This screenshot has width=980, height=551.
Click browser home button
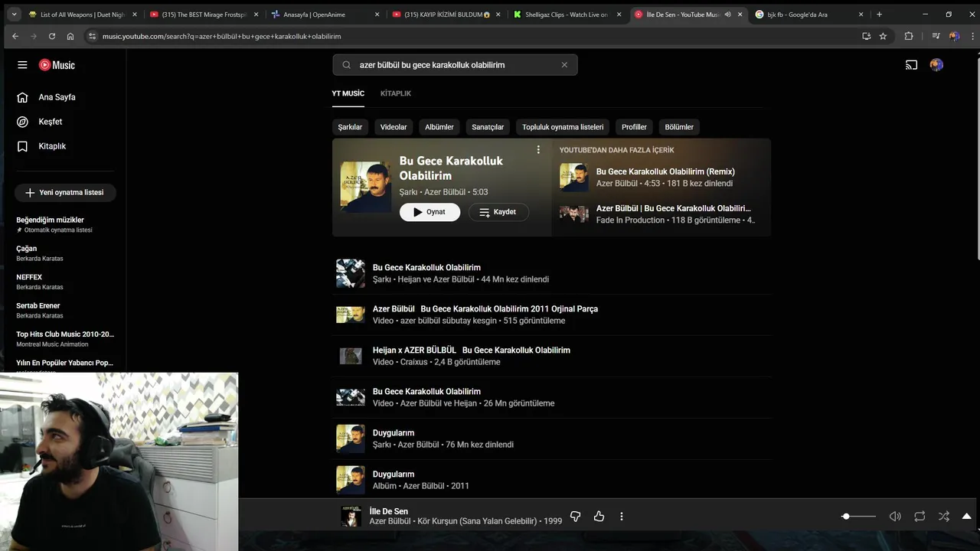pyautogui.click(x=70, y=36)
